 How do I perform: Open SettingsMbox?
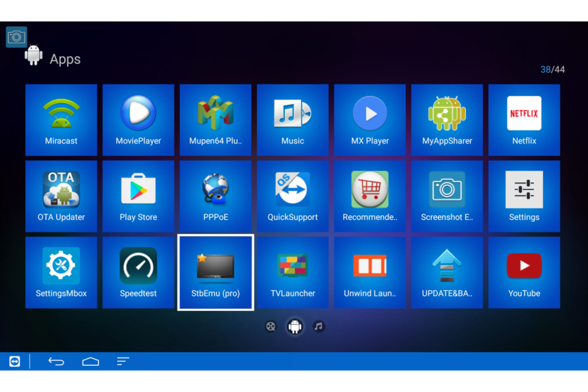pos(61,272)
